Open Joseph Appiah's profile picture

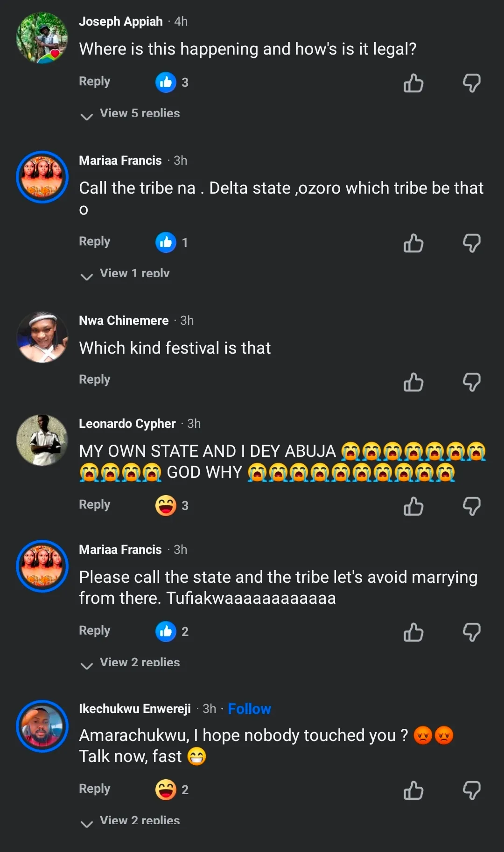(42, 38)
